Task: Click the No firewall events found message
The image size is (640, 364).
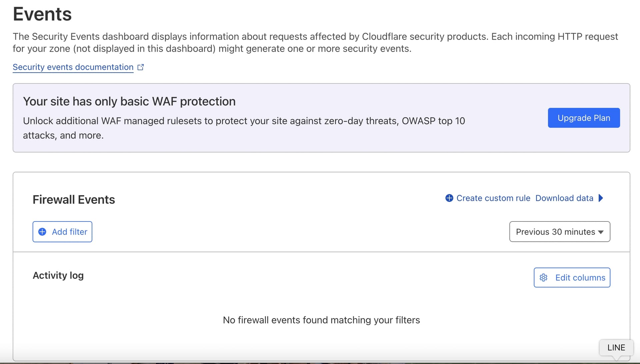Action: 321,320
